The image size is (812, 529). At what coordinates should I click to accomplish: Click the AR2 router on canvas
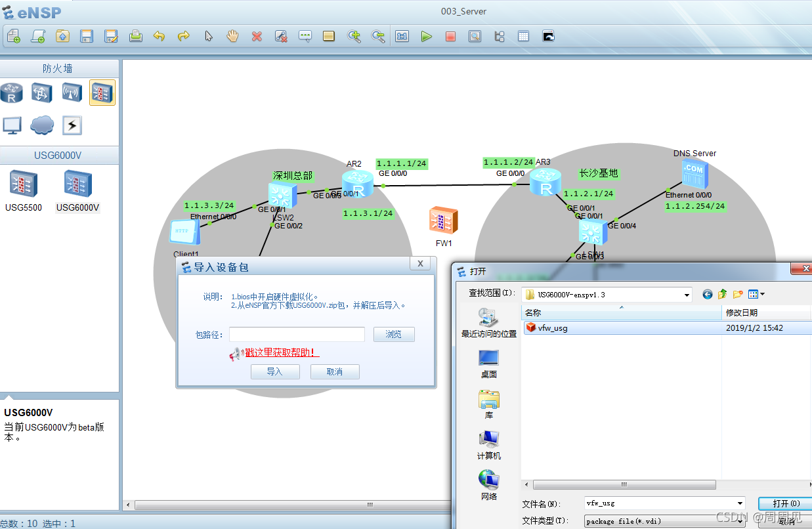pyautogui.click(x=358, y=183)
